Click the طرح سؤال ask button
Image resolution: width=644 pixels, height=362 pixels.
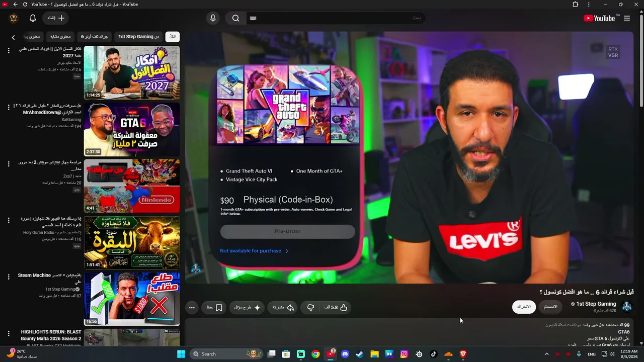coord(247,307)
